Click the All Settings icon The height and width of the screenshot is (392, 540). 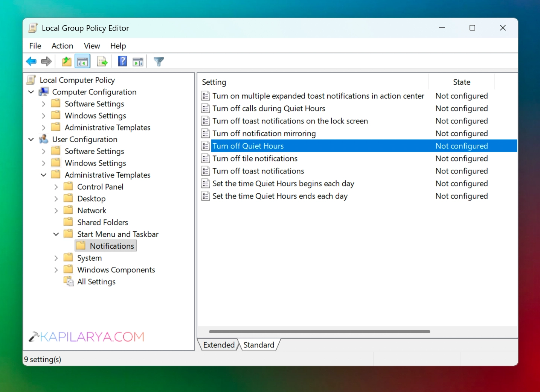click(x=69, y=281)
